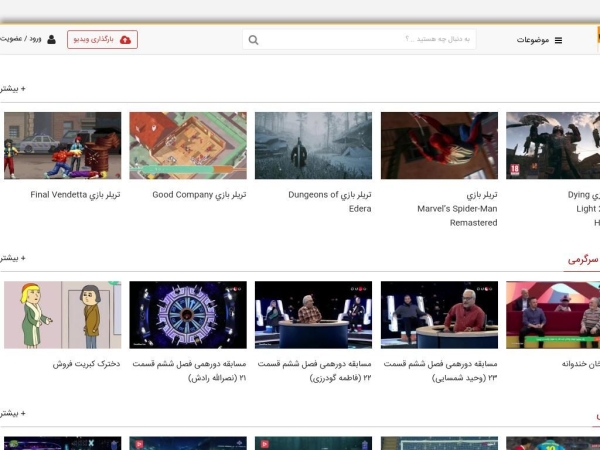Click the Dying Light trailer title
The height and width of the screenshot is (450, 600).
click(x=584, y=209)
